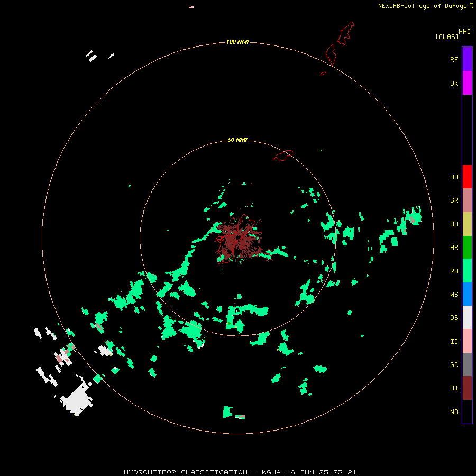Click the '100 NMI' range ring label

click(237, 42)
